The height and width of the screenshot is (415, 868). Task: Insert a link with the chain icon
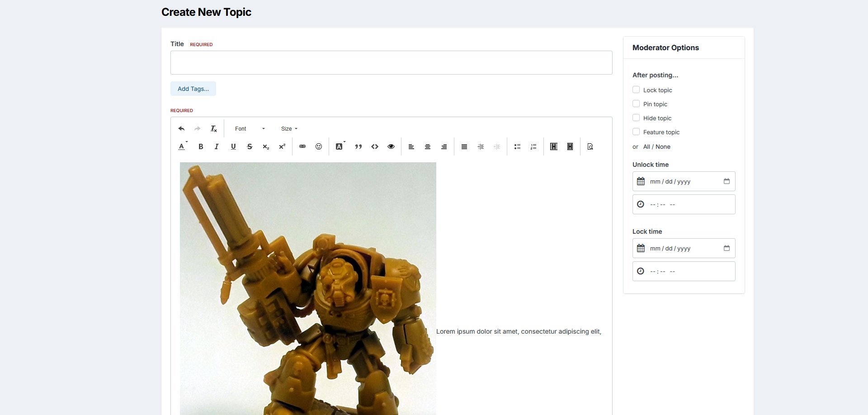pyautogui.click(x=302, y=146)
